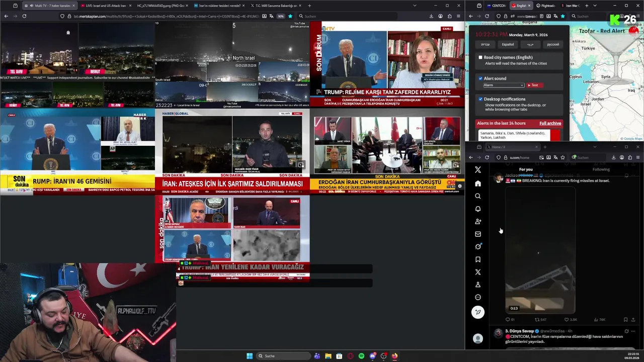Open Grok icon in X sidebar

tap(478, 246)
